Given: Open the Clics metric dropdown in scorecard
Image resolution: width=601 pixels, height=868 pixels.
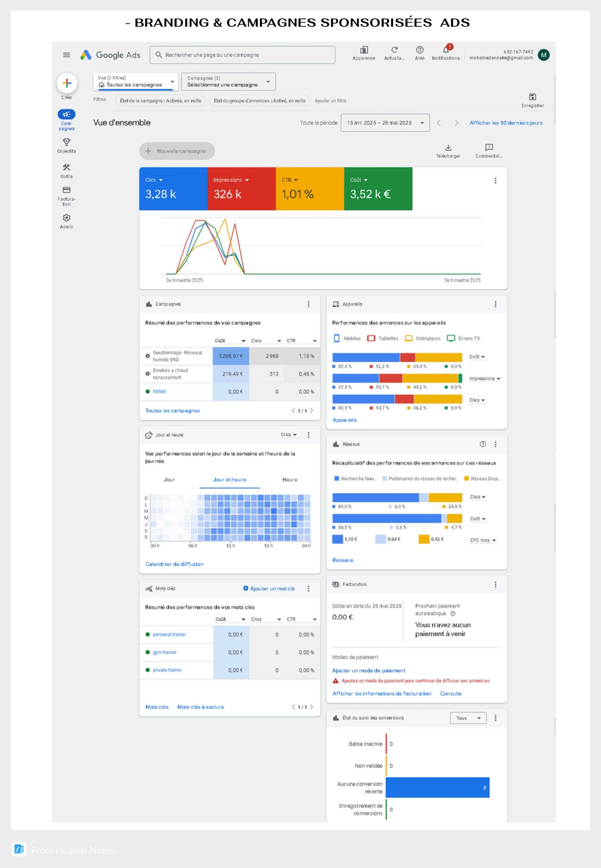Looking at the screenshot, I should (x=154, y=180).
